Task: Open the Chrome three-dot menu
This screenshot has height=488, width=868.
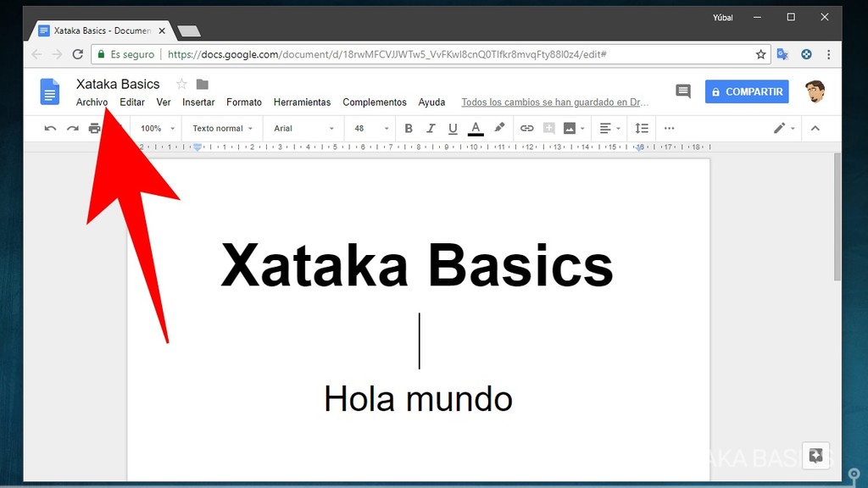Action: [829, 54]
